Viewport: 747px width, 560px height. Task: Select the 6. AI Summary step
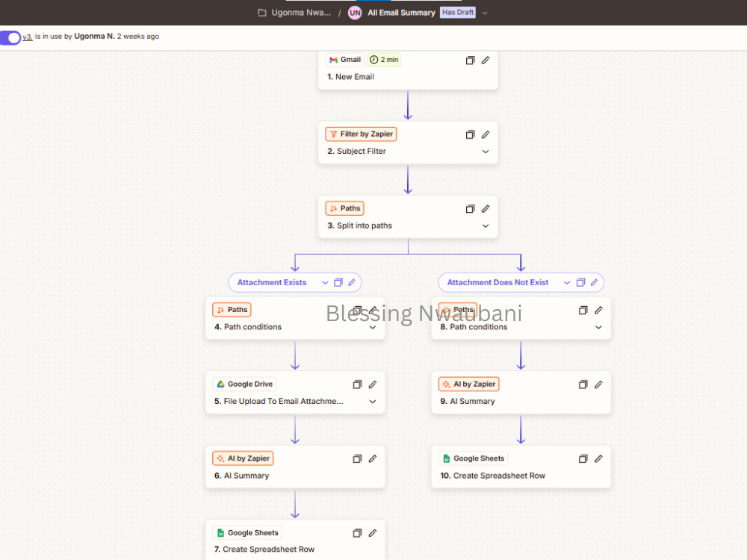click(x=295, y=467)
